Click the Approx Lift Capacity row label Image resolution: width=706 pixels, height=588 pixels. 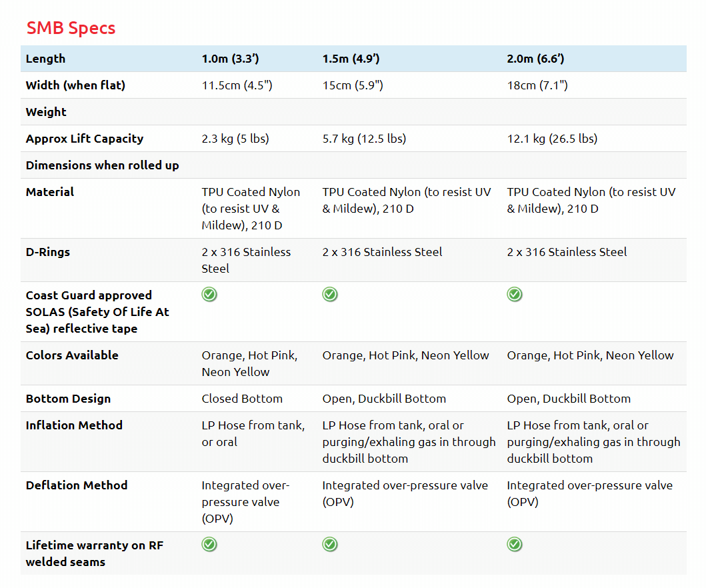[85, 139]
